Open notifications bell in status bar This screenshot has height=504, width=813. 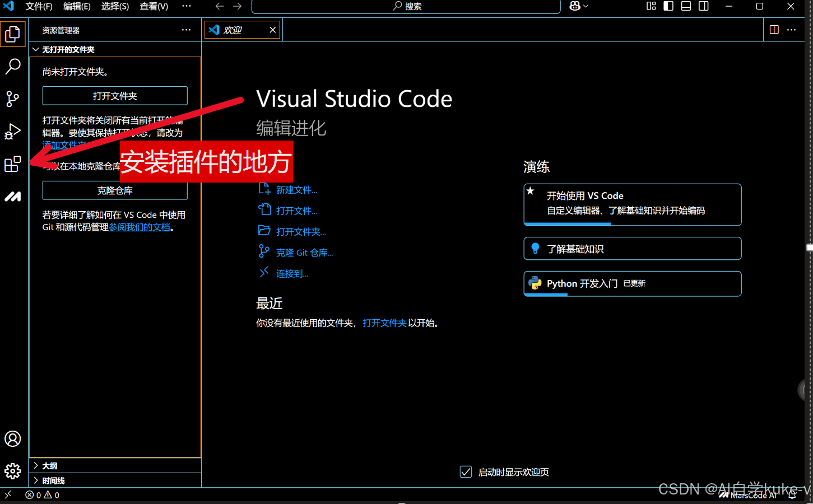(792, 495)
